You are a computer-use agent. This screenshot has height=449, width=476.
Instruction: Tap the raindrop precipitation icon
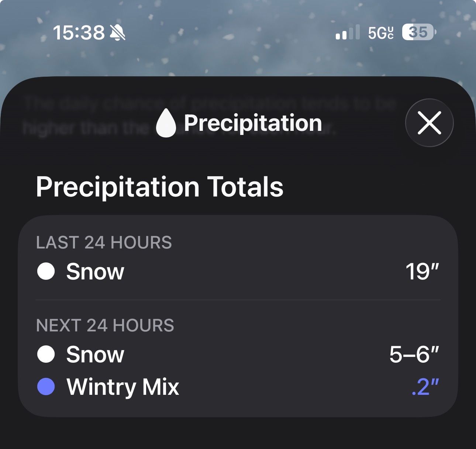(x=166, y=123)
